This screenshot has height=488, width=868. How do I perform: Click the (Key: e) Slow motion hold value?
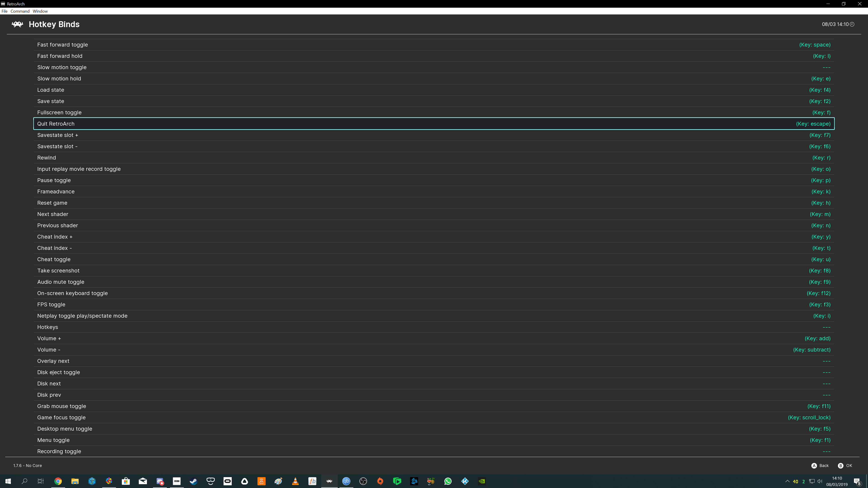pyautogui.click(x=821, y=78)
